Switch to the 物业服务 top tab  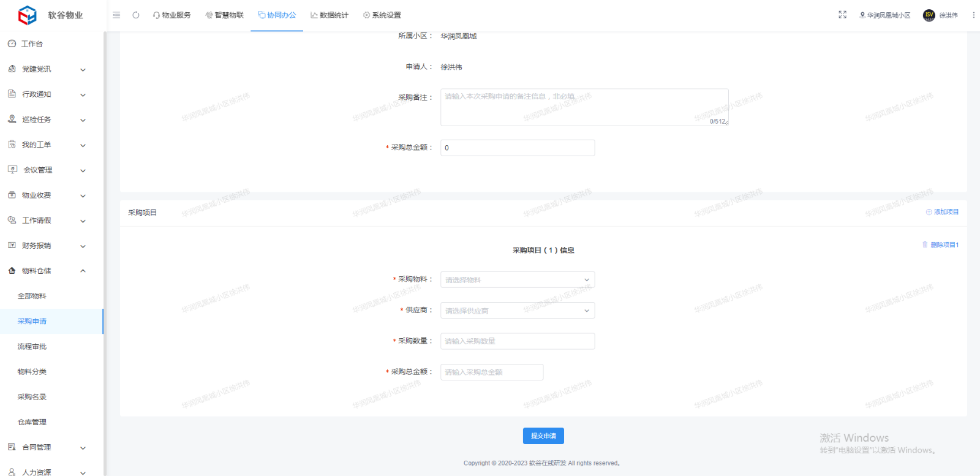pyautogui.click(x=172, y=15)
